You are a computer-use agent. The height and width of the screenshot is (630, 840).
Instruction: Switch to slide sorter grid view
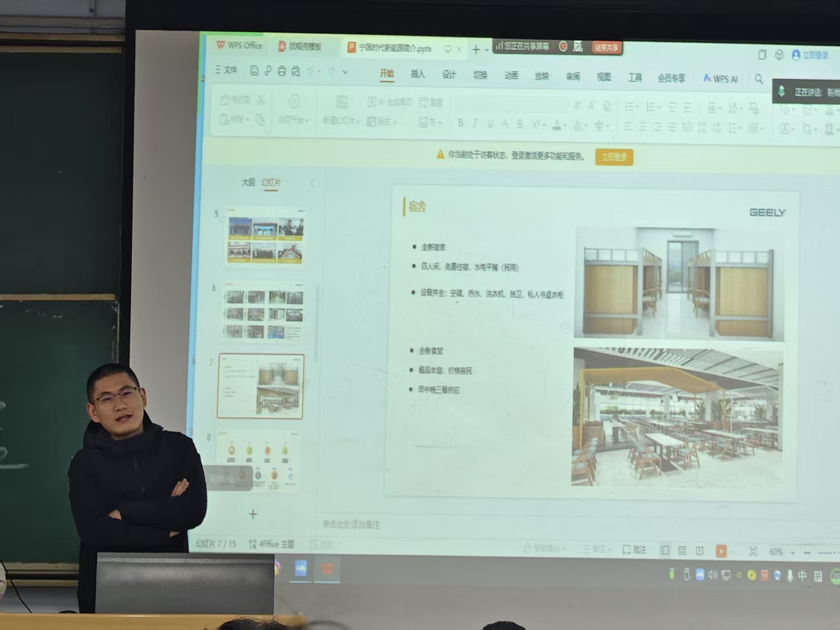(682, 550)
